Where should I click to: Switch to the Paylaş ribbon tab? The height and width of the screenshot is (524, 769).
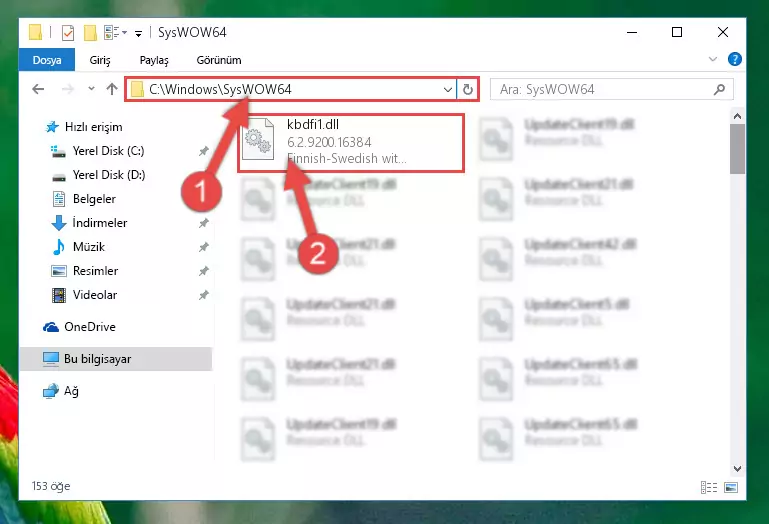click(154, 60)
